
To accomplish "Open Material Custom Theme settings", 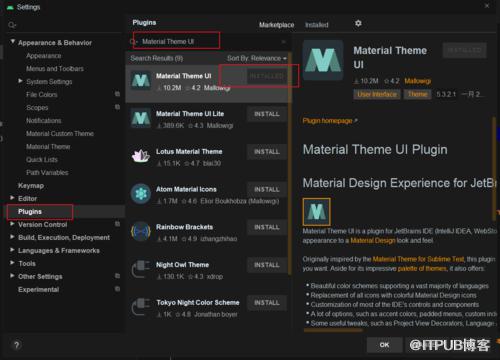I will pos(60,134).
